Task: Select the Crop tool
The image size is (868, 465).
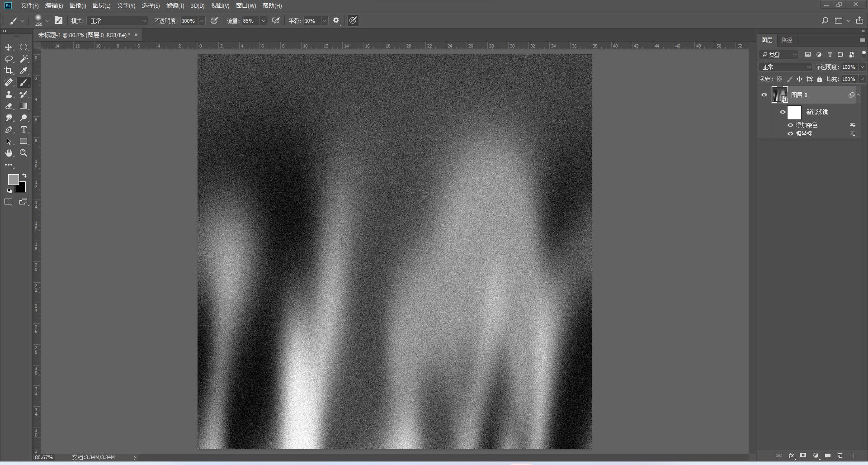Action: click(9, 71)
